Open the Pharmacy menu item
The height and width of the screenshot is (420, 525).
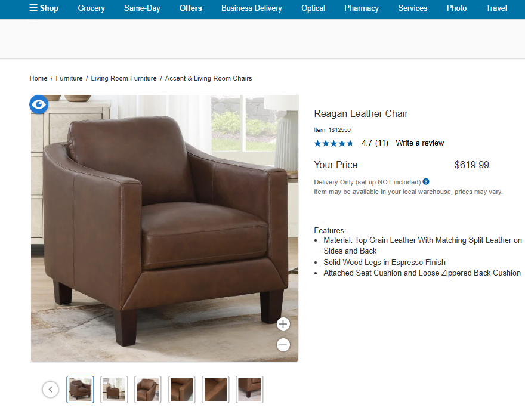362,8
